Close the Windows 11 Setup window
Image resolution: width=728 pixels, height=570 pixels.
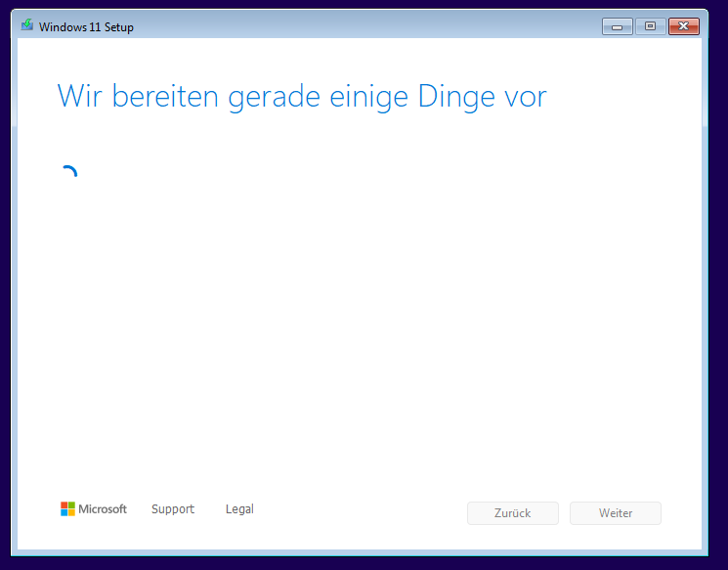pyautogui.click(x=683, y=26)
